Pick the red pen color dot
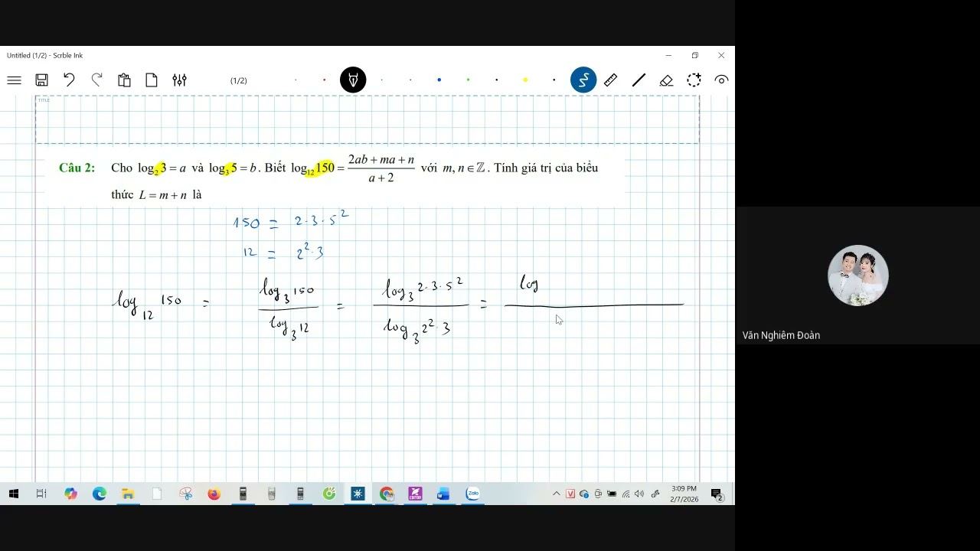The image size is (980, 551). [x=325, y=80]
